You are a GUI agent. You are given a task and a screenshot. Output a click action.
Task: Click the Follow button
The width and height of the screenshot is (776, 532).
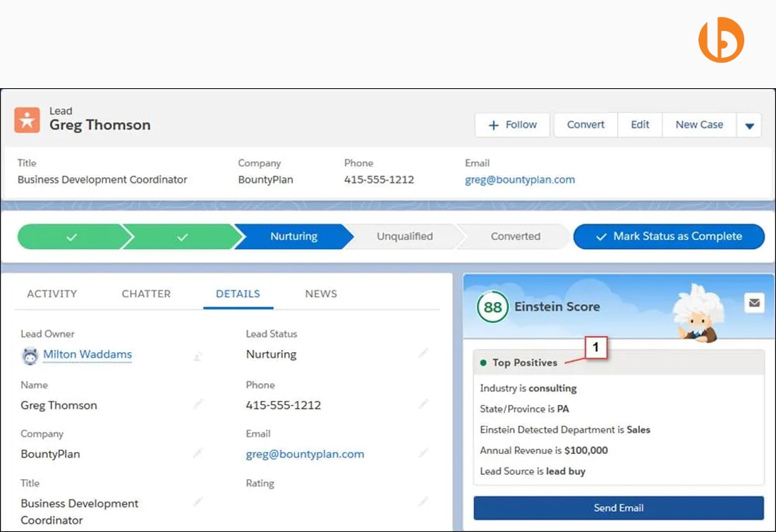pyautogui.click(x=512, y=125)
